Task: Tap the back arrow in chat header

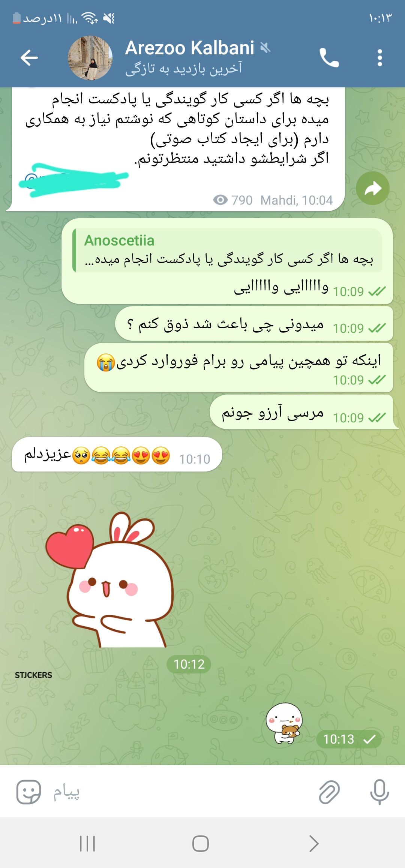Action: click(29, 58)
